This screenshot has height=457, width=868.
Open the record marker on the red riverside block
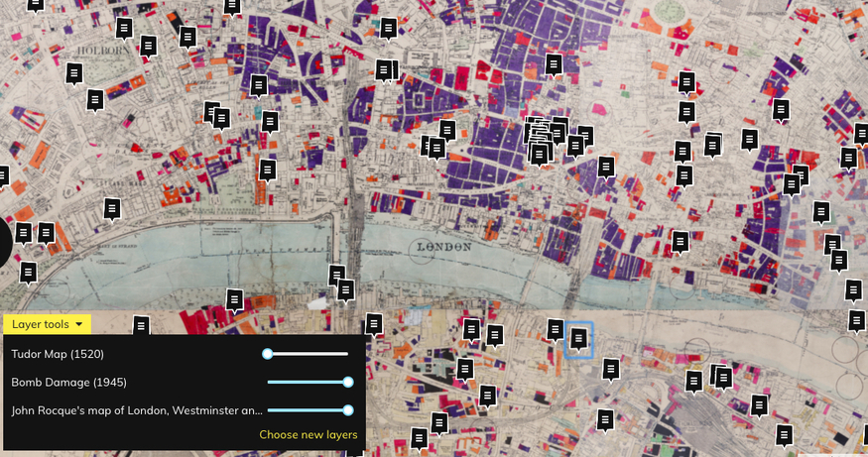235,300
